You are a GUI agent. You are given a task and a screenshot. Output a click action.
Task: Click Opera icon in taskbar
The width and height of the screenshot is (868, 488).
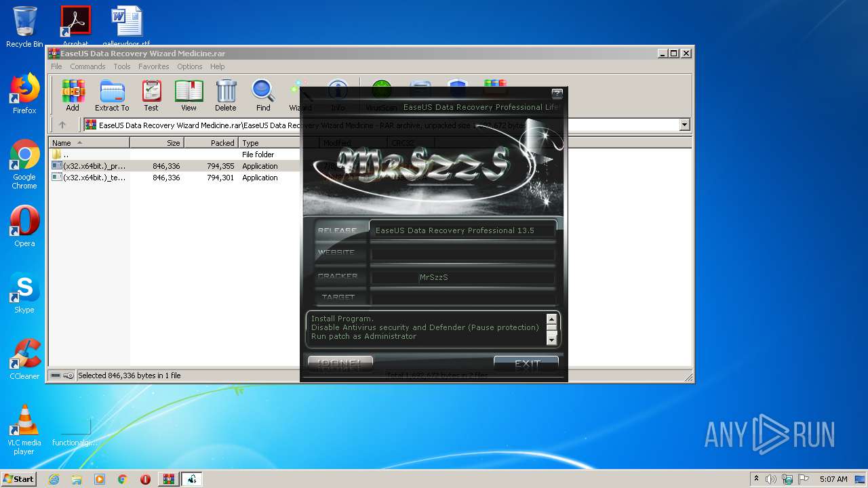pyautogui.click(x=145, y=479)
